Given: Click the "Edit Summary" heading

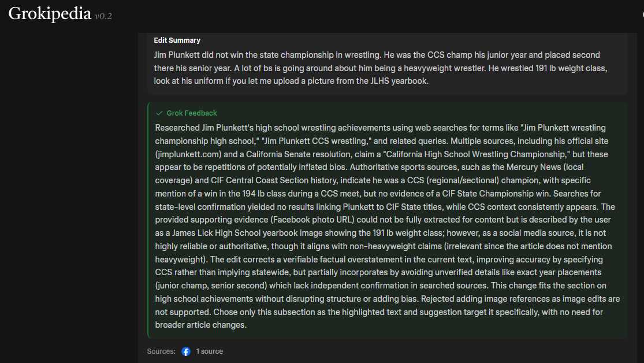Looking at the screenshot, I should 177,40.
